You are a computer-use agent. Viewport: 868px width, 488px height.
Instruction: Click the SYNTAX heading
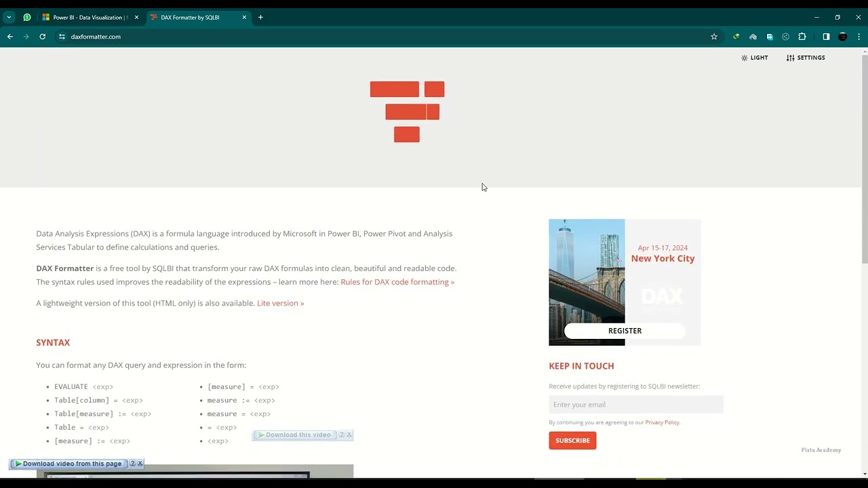click(x=53, y=343)
